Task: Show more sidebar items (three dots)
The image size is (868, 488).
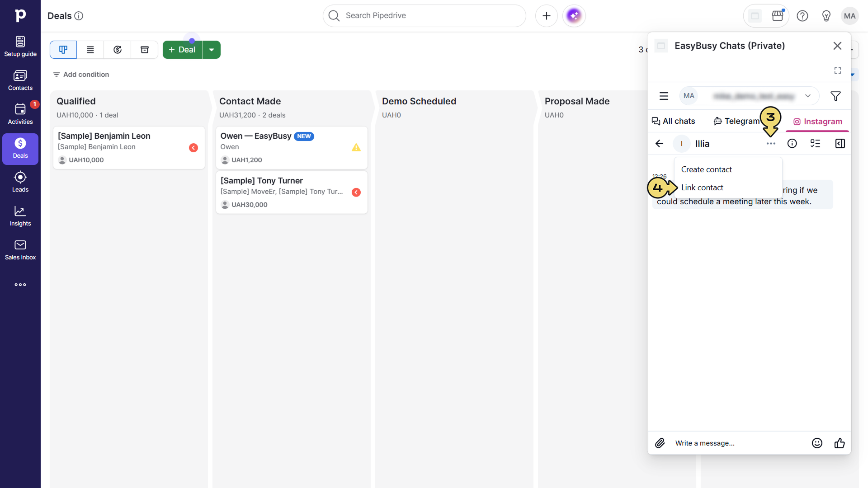Action: 20,285
